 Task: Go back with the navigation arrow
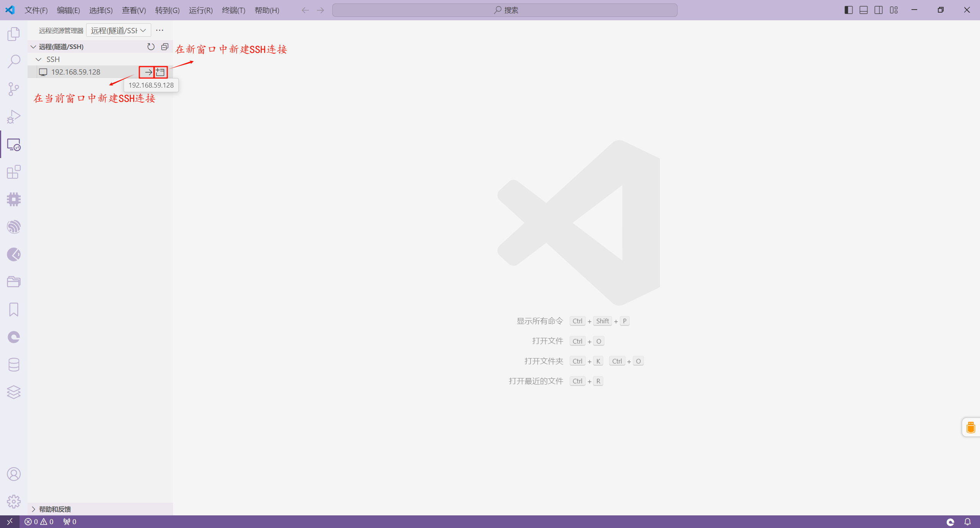coord(305,10)
